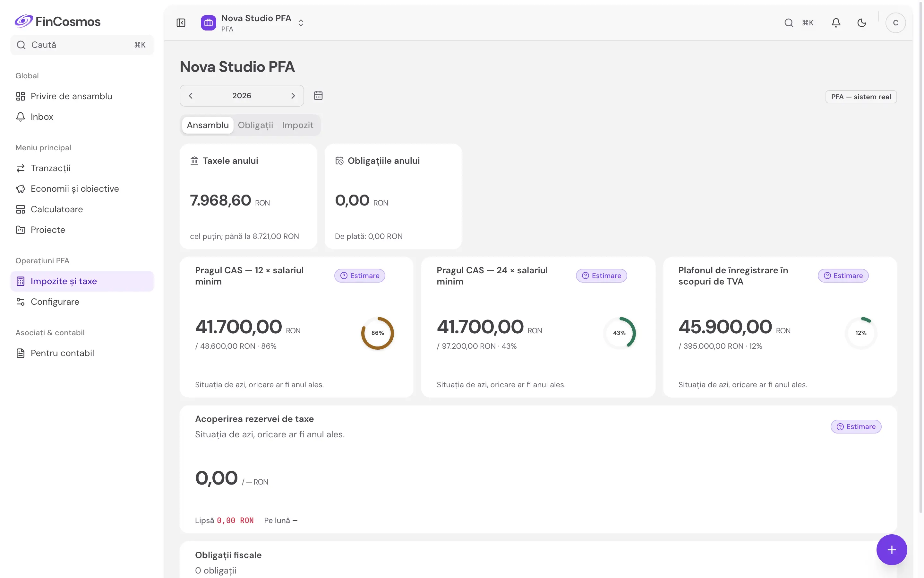Open search via top-right magnifier icon
924x578 pixels.
(x=789, y=23)
